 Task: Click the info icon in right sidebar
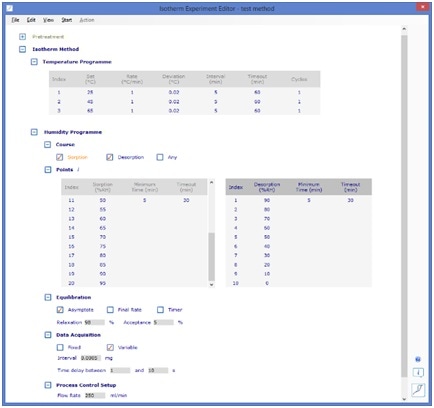418,373
